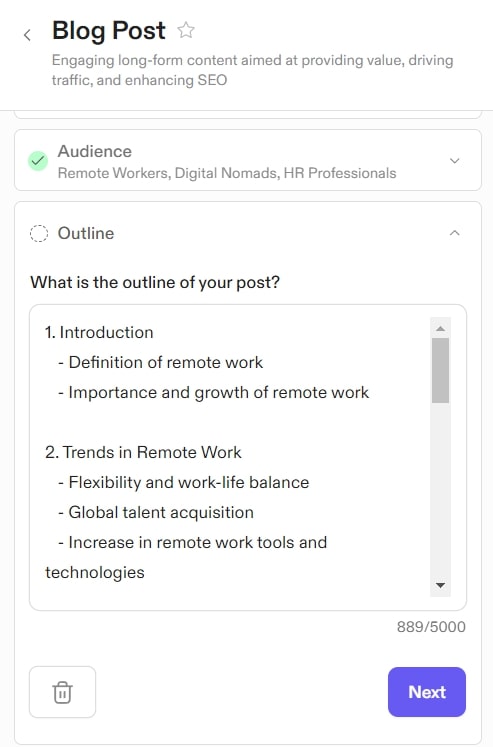The height and width of the screenshot is (747, 493).
Task: Click the outline text box scrollbar thumb
Action: pos(441,371)
